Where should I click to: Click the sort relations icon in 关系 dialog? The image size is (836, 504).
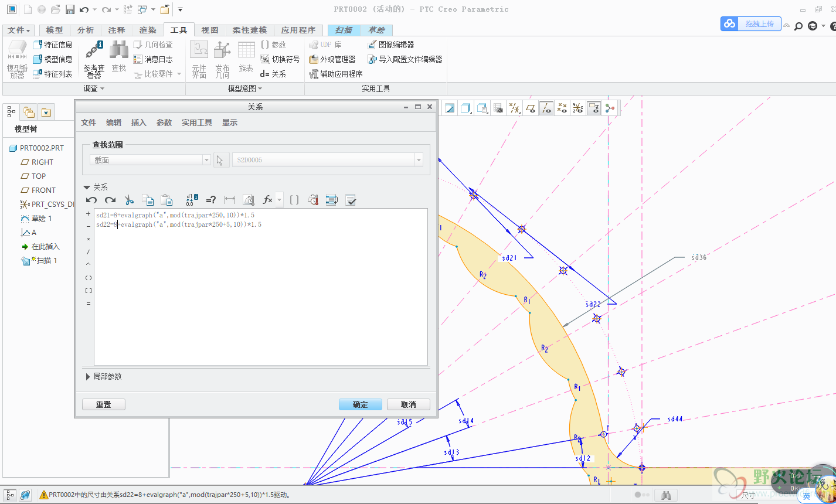[x=332, y=200]
